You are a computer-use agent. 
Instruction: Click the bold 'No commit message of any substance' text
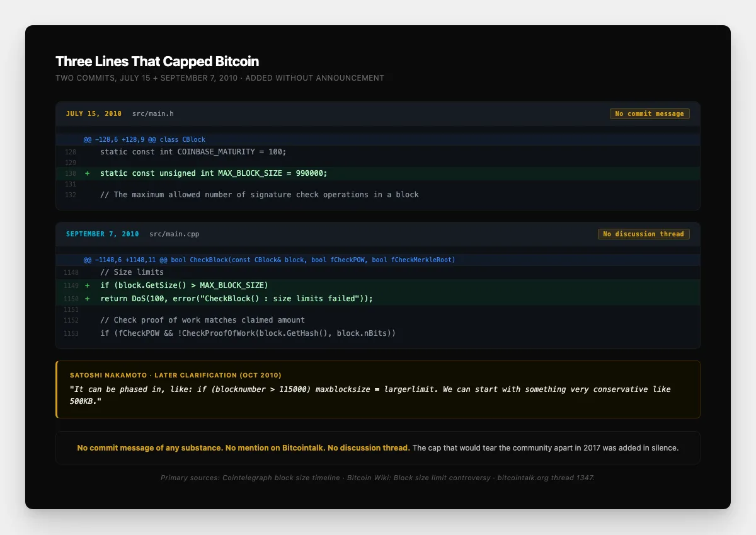149,448
